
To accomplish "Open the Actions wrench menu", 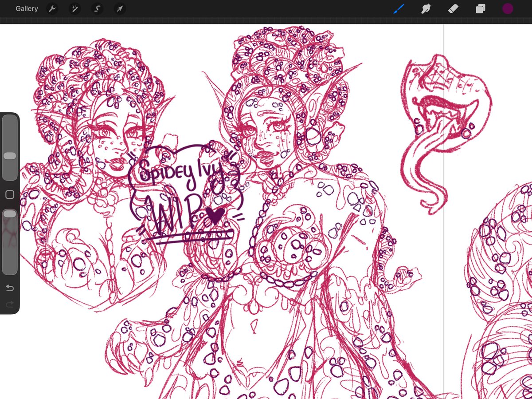I will tap(52, 8).
